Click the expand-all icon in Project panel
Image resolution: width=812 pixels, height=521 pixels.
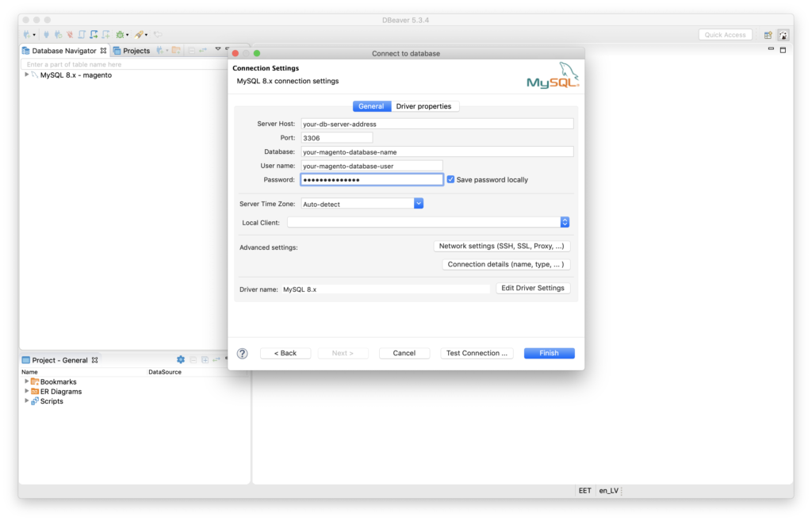point(205,359)
